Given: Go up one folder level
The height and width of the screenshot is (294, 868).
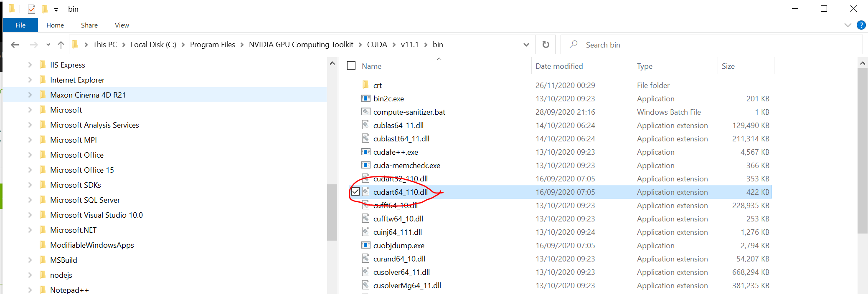Looking at the screenshot, I should click(x=61, y=45).
